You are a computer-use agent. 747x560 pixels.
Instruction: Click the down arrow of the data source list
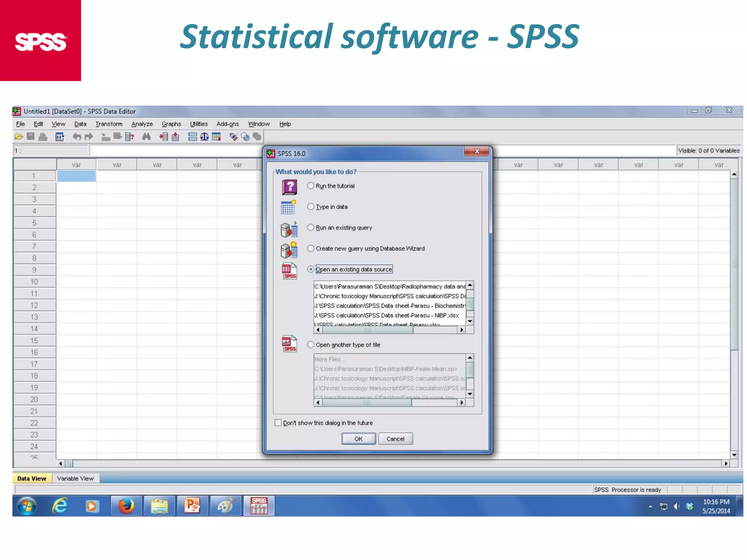point(470,321)
